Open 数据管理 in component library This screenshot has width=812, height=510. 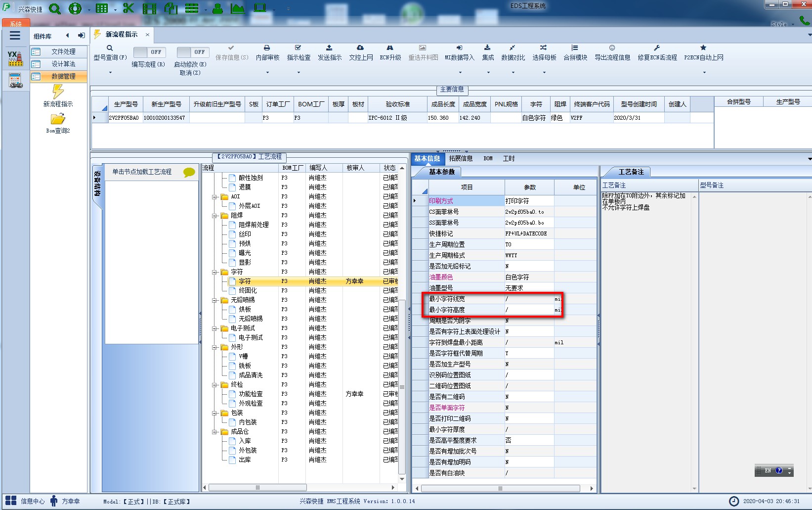[x=58, y=76]
